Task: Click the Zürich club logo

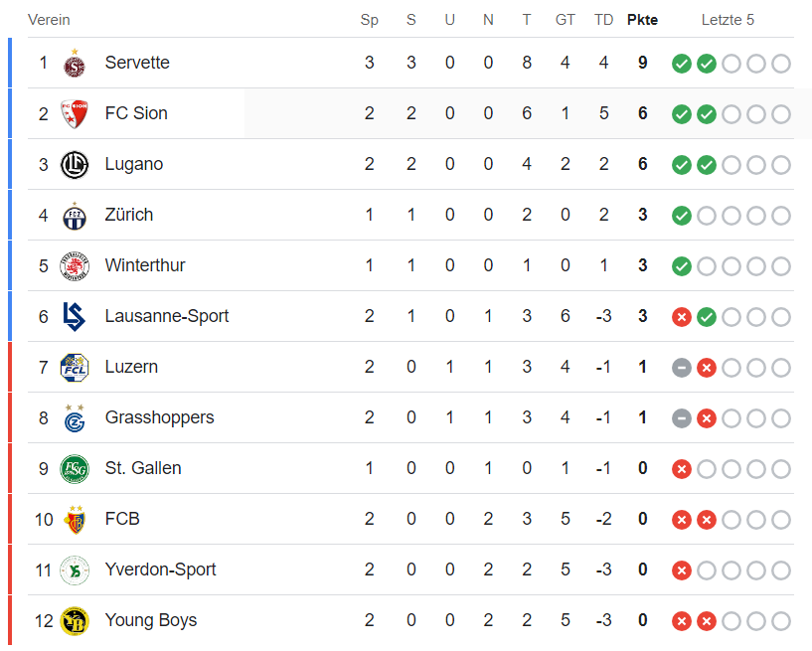Action: (x=75, y=216)
